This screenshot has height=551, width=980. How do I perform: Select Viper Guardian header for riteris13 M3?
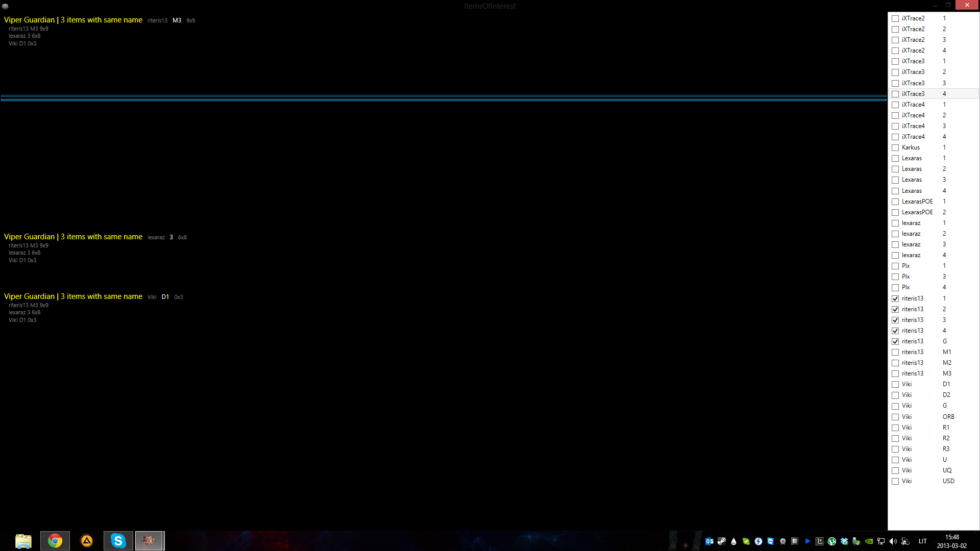point(73,20)
